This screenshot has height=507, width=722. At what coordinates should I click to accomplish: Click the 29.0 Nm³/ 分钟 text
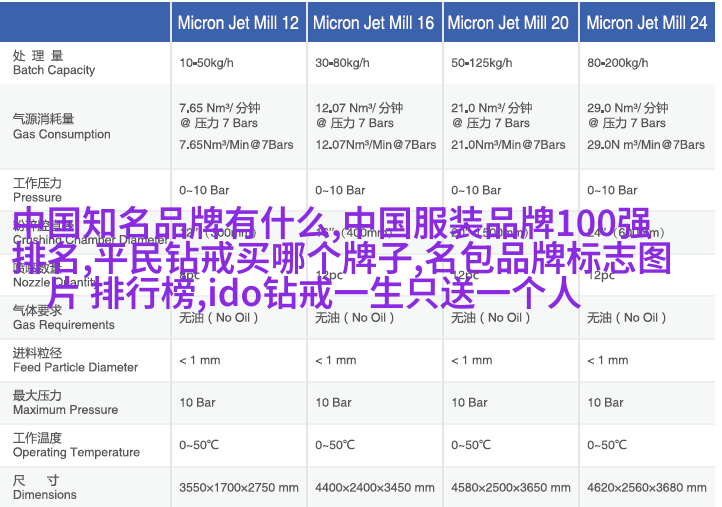click(x=628, y=108)
